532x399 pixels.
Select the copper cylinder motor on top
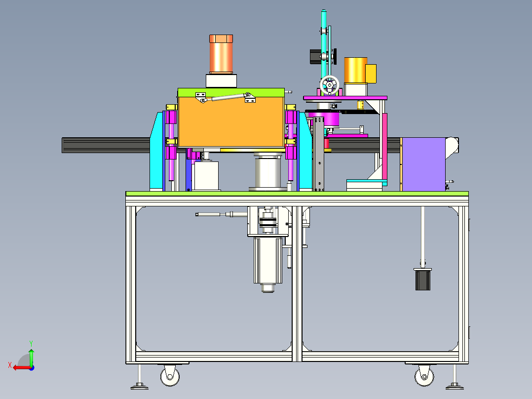(x=221, y=54)
